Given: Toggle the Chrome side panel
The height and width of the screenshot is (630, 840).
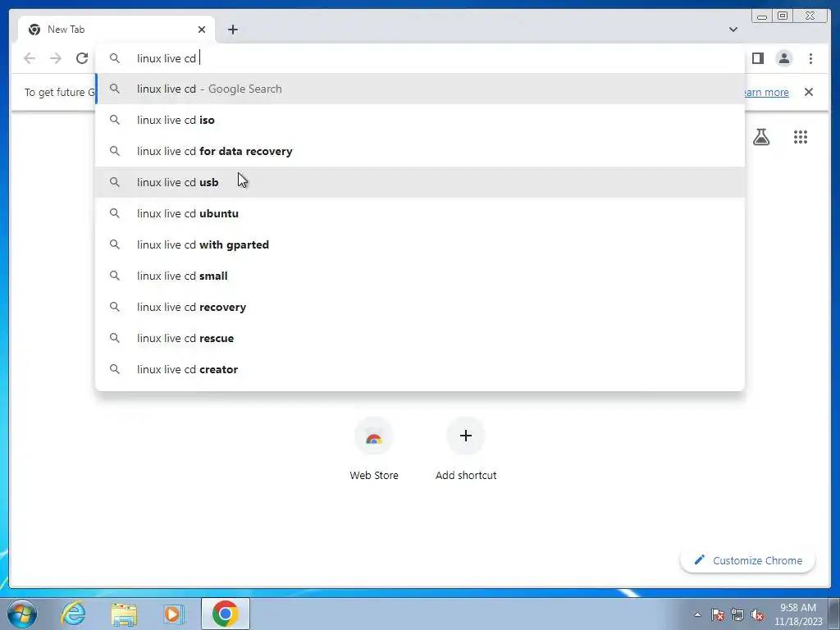Looking at the screenshot, I should point(757,58).
